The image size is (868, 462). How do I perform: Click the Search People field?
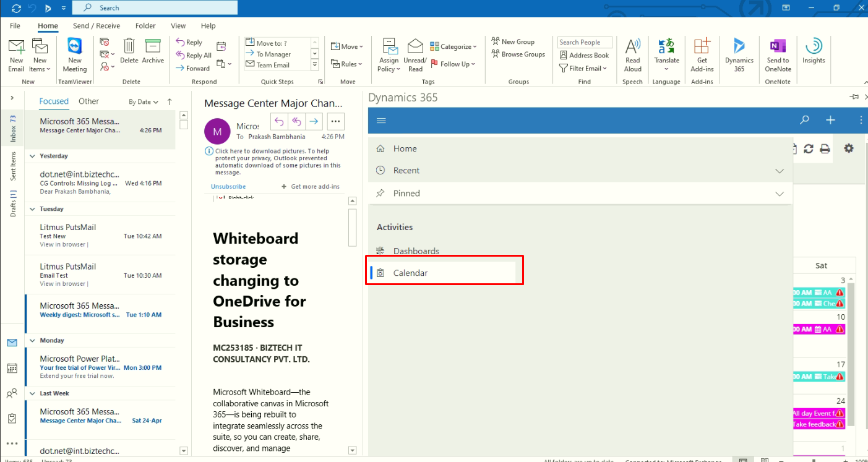point(585,43)
